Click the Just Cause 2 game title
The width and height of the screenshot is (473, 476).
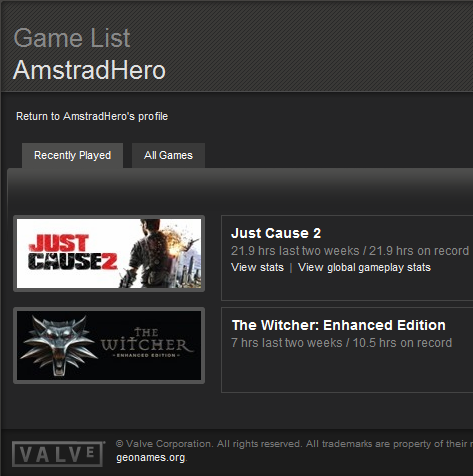tap(276, 233)
